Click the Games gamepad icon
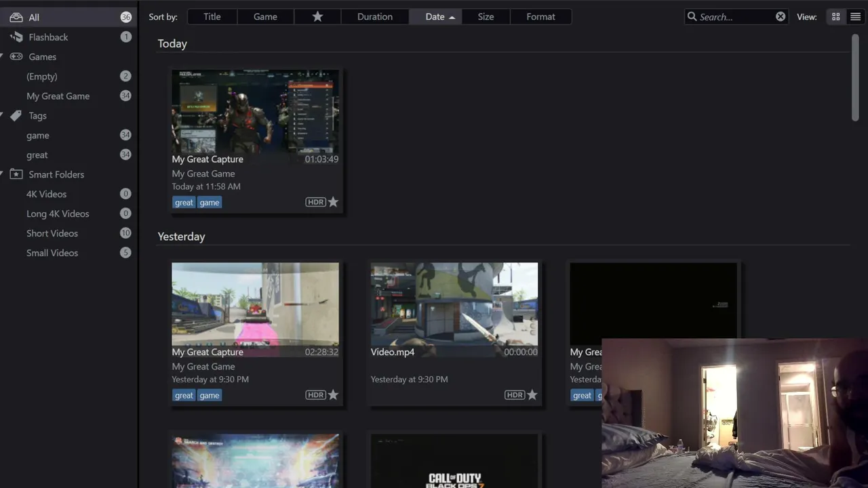The width and height of the screenshot is (868, 488). pos(16,56)
